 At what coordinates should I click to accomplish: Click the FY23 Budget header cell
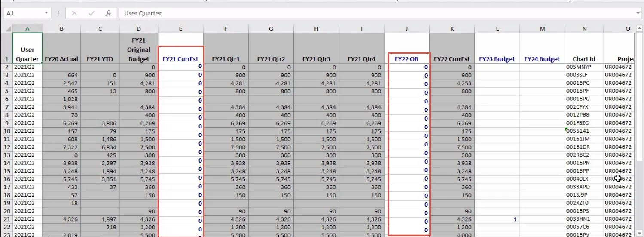pos(497,49)
